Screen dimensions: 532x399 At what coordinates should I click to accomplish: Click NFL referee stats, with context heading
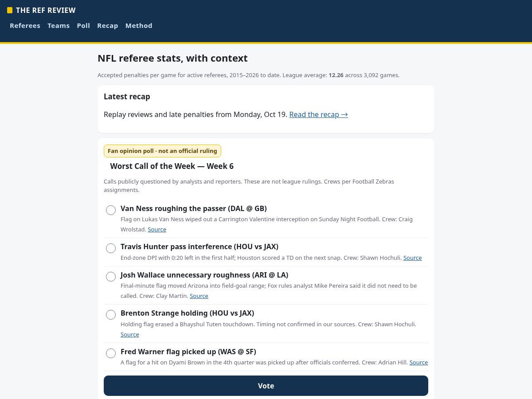(172, 59)
